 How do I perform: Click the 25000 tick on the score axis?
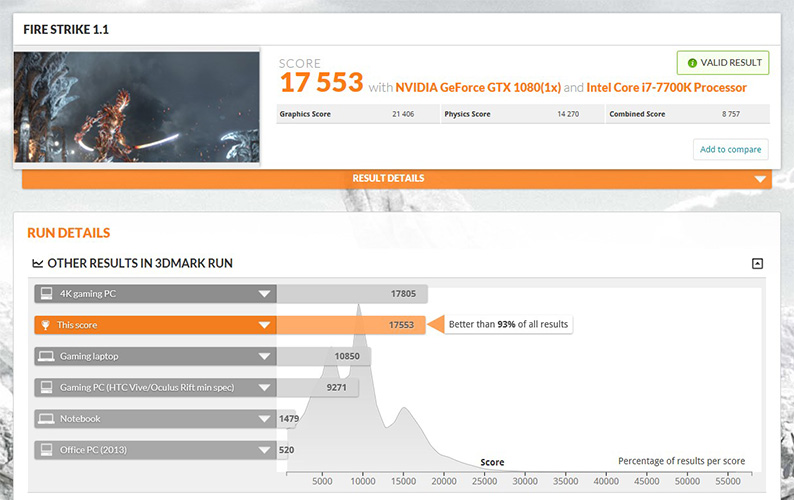click(485, 481)
